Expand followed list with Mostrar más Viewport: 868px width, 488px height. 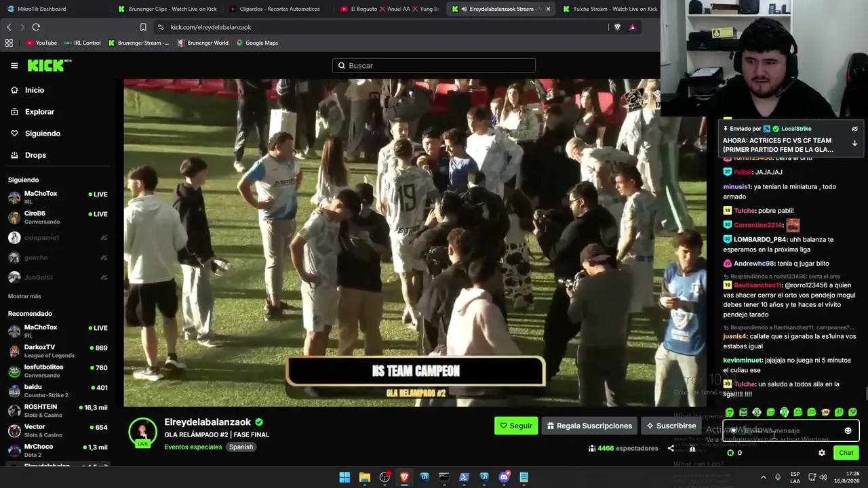24,296
